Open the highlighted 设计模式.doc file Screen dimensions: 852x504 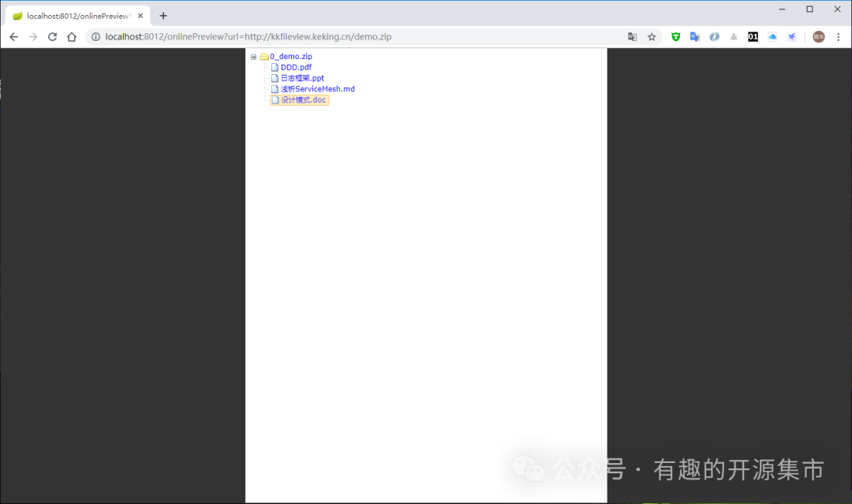(x=304, y=100)
